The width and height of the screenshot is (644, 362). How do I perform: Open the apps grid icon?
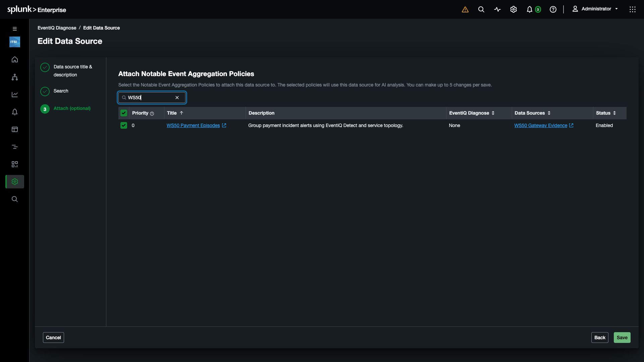coord(632,9)
